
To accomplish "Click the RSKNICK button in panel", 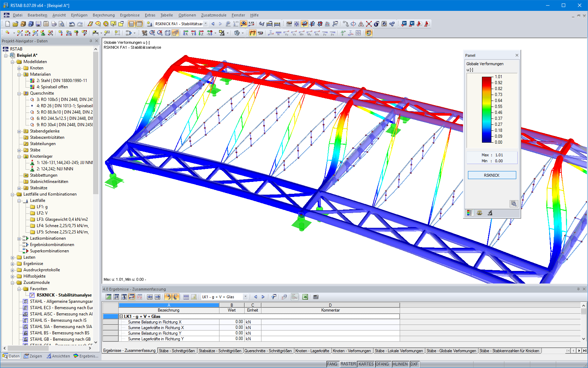I will tap(492, 175).
